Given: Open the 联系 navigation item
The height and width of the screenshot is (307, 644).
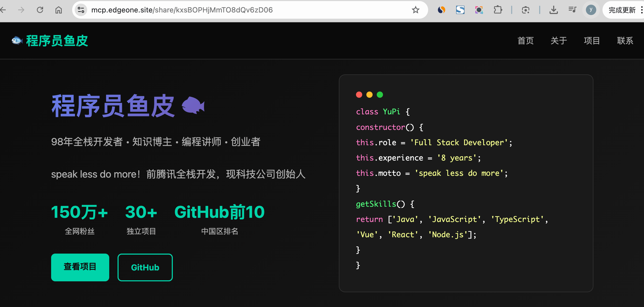Looking at the screenshot, I should [x=625, y=41].
